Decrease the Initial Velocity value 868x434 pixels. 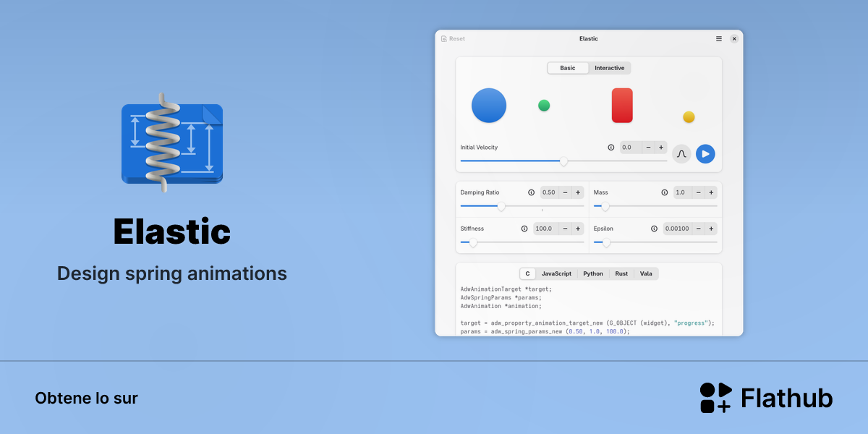[648, 148]
